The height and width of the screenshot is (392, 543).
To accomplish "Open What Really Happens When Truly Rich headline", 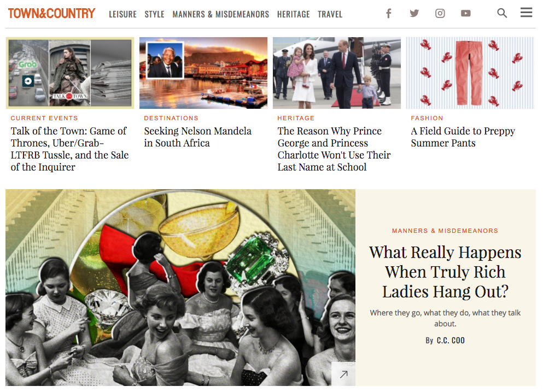I will coord(445,272).
